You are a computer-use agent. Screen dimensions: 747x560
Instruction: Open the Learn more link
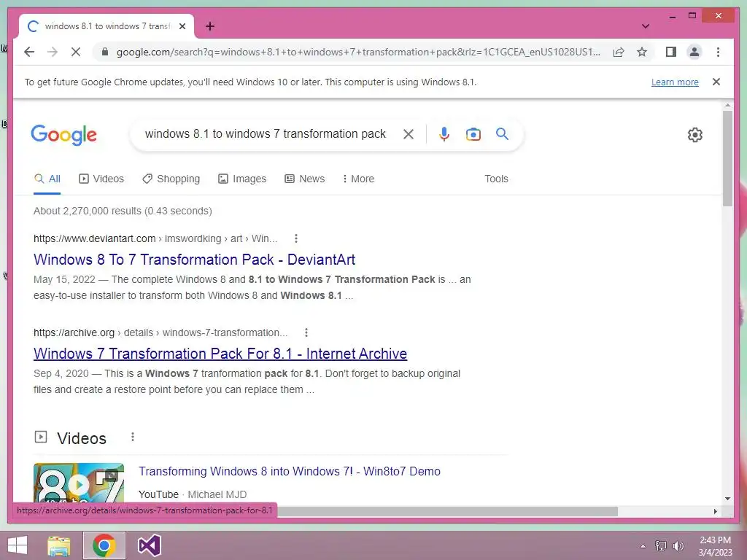(x=675, y=82)
